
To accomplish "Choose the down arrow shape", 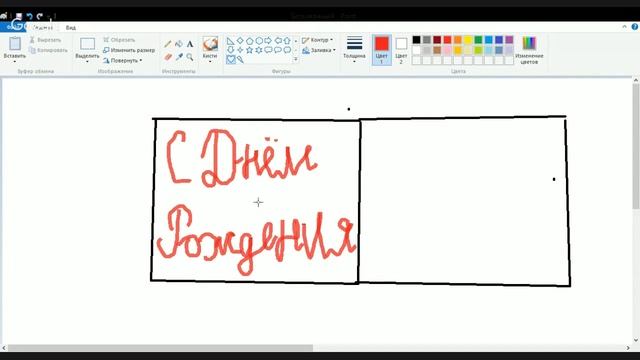I will coord(230,50).
